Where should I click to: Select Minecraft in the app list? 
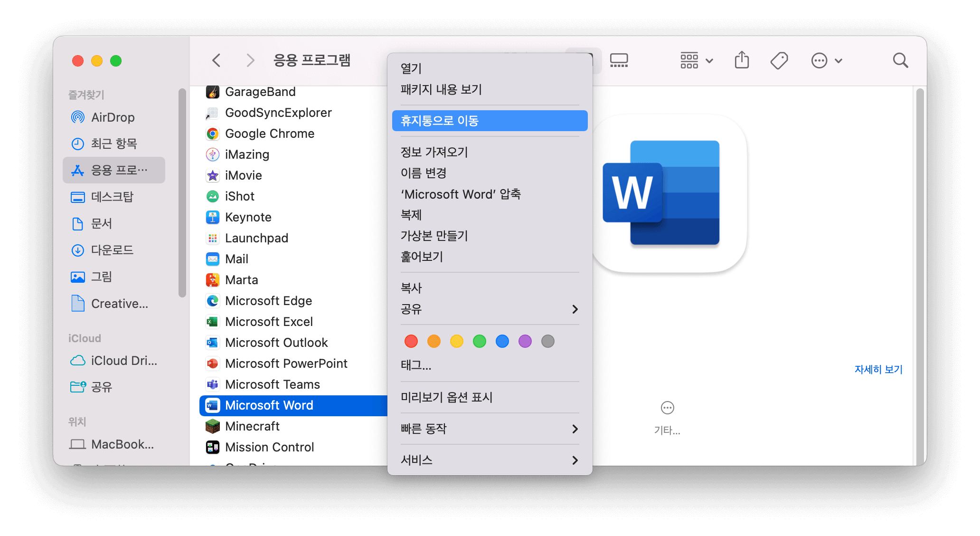point(293,426)
